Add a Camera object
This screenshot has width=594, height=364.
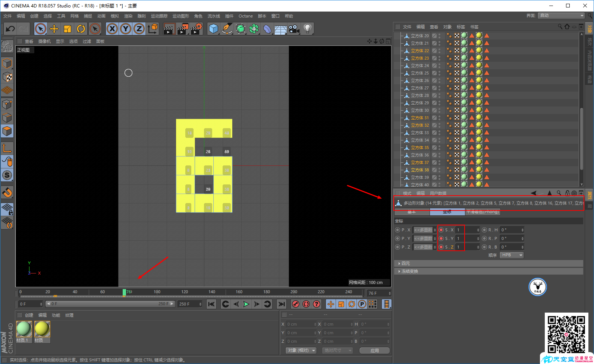point(294,29)
